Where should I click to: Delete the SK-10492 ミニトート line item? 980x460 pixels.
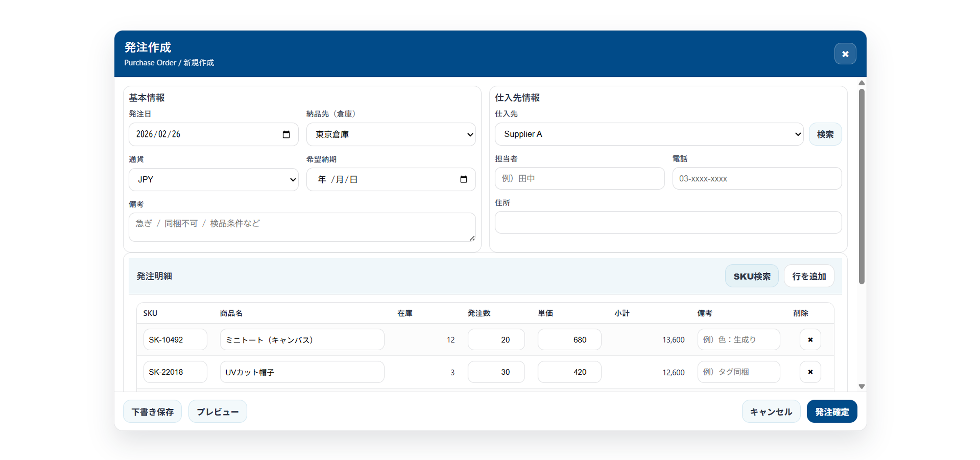tap(810, 339)
